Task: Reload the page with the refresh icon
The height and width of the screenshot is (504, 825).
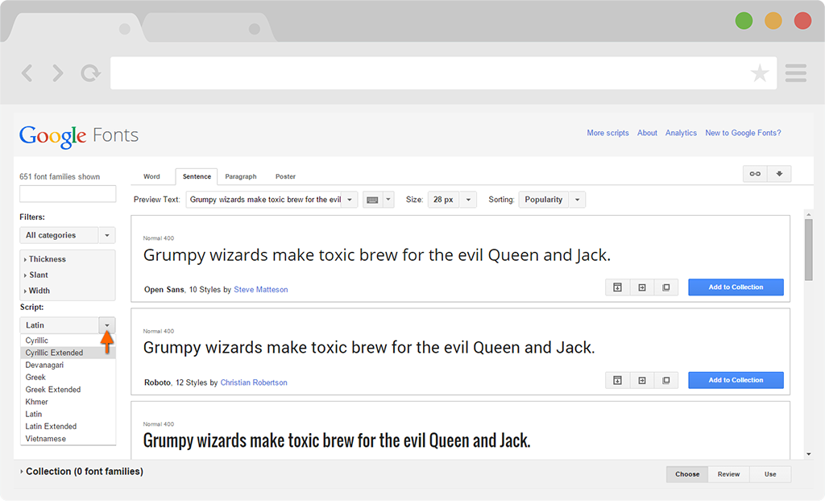Action: 90,73
